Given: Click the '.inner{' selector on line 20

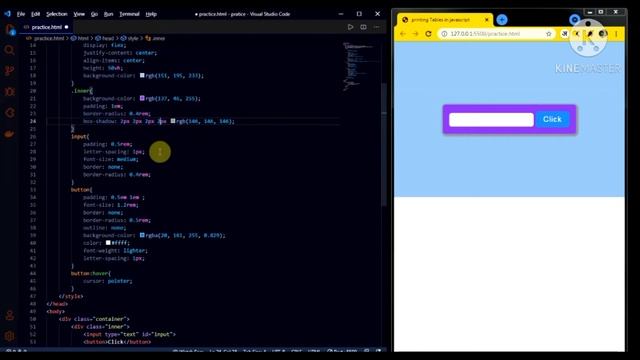Looking at the screenshot, I should 82,91.
